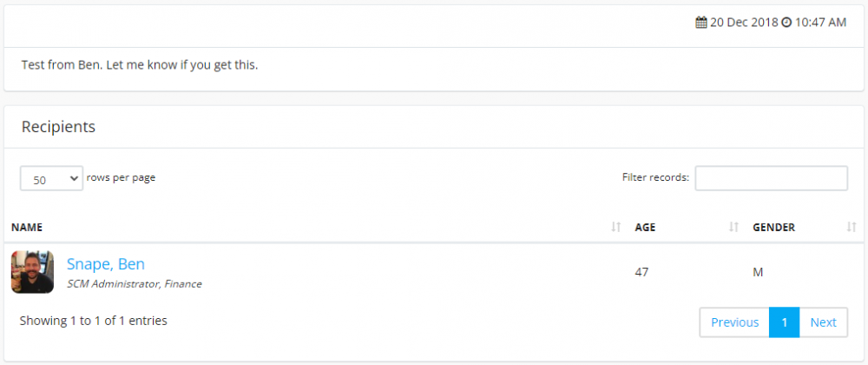Click the SCM Administrator, Finance subtitle

point(135,284)
